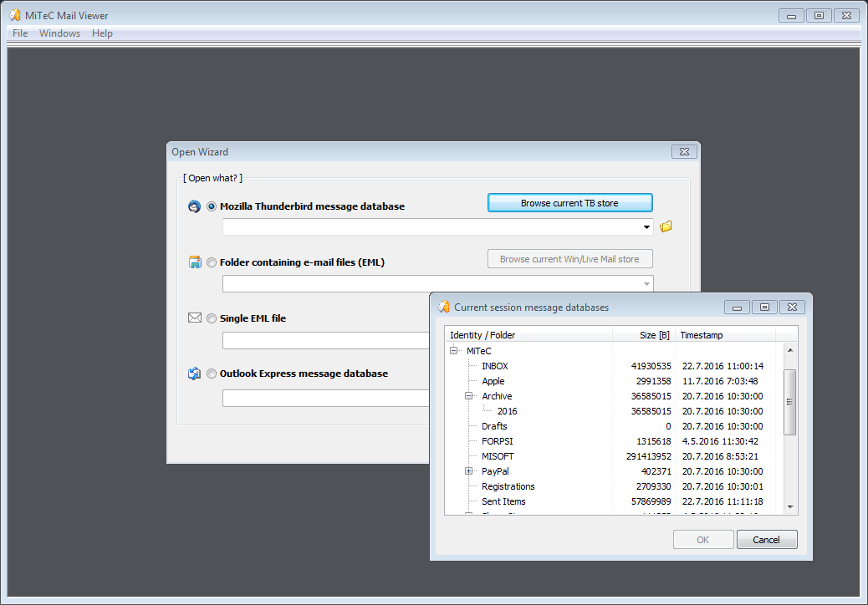The image size is (868, 605).
Task: Open the Thunderbird database path dropdown arrow
Action: (646, 227)
